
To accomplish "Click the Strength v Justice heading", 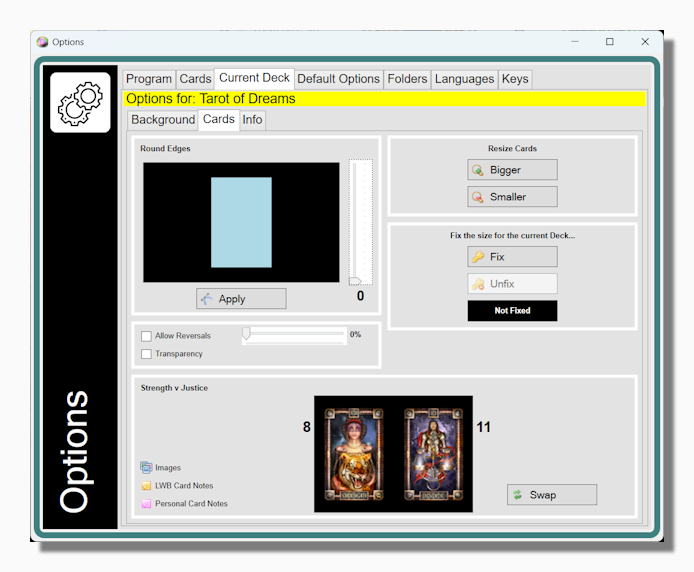I will pos(174,388).
